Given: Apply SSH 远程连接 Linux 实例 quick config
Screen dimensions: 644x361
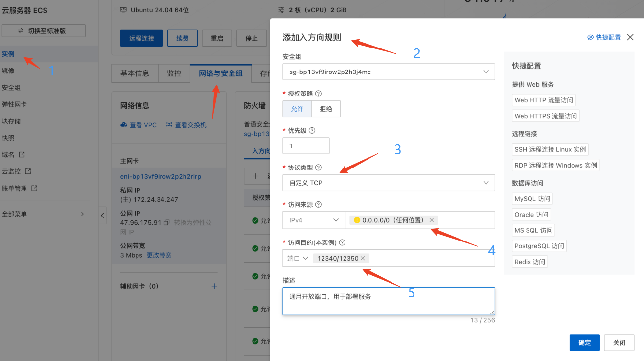Looking at the screenshot, I should pyautogui.click(x=550, y=149).
